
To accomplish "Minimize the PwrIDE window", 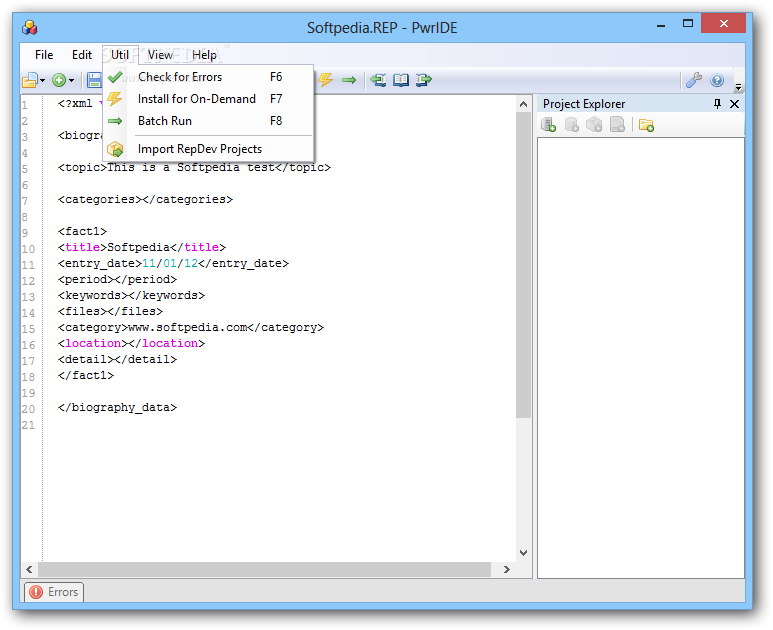I will coord(661,24).
